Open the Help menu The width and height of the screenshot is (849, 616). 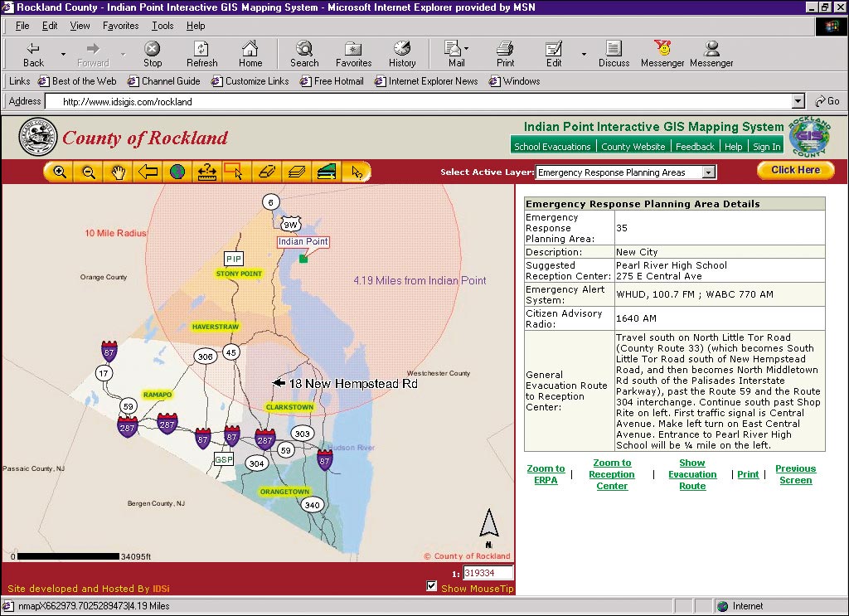tap(196, 26)
